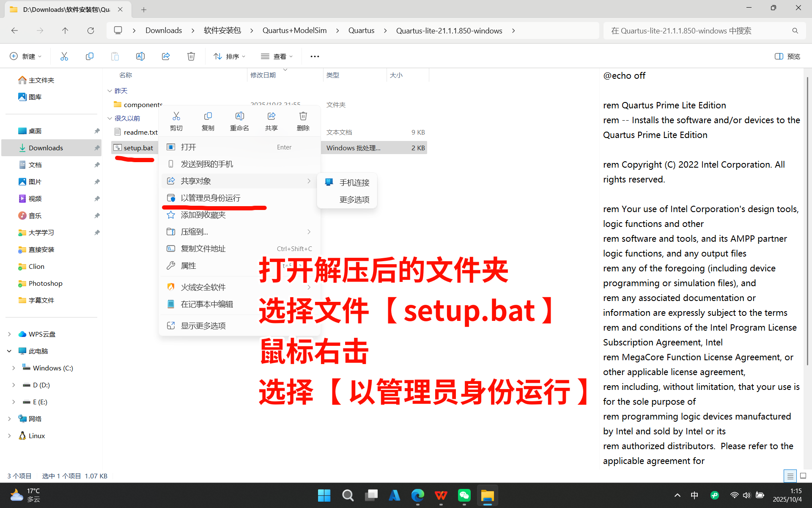Open the 排序 sort dropdown

tap(230, 56)
